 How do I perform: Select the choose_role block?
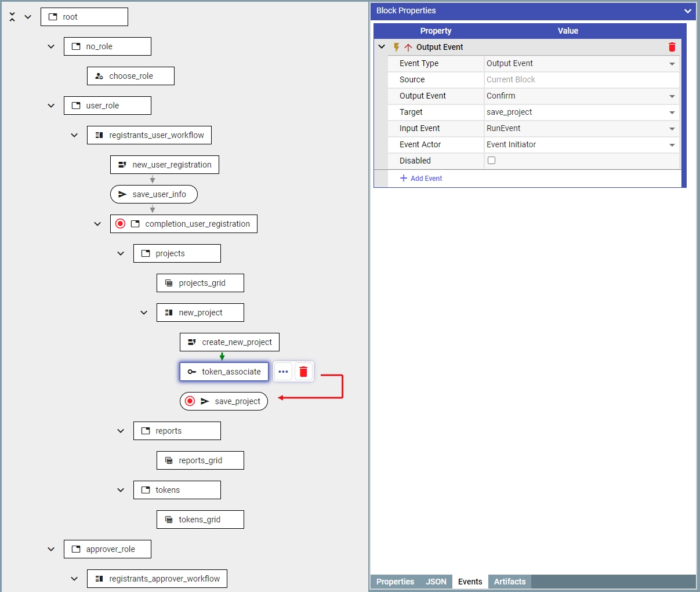click(x=130, y=76)
